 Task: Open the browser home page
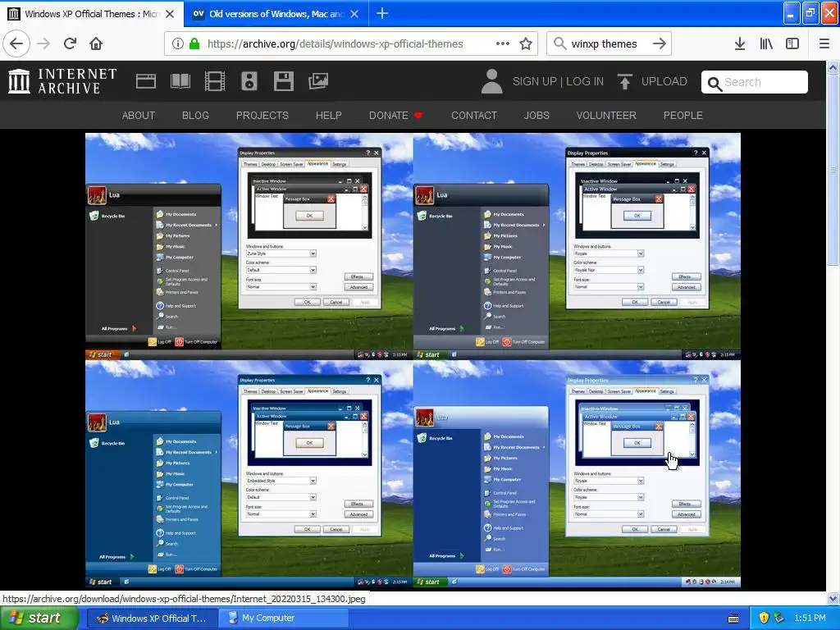click(96, 44)
